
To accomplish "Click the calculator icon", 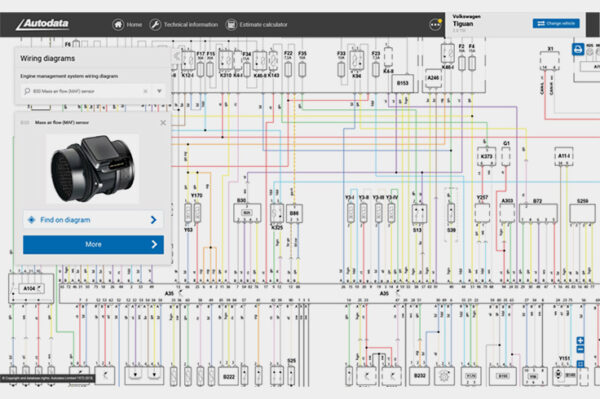I will pos(231,24).
